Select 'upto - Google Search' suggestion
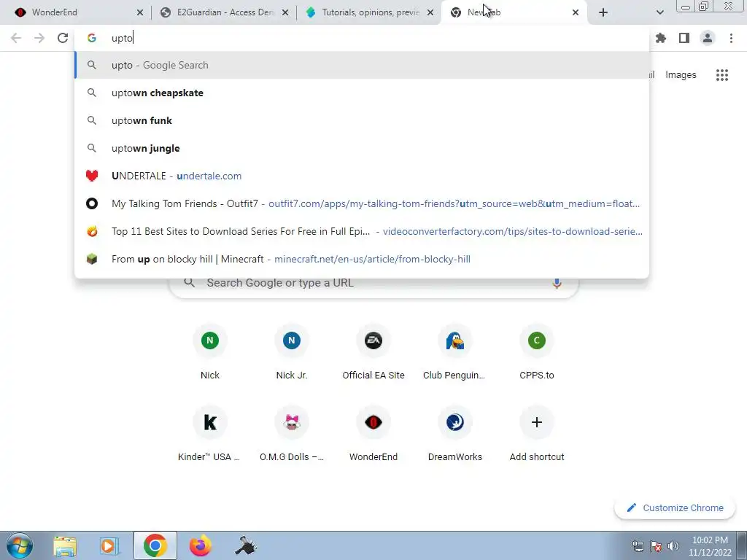The height and width of the screenshot is (560, 747). click(x=362, y=65)
